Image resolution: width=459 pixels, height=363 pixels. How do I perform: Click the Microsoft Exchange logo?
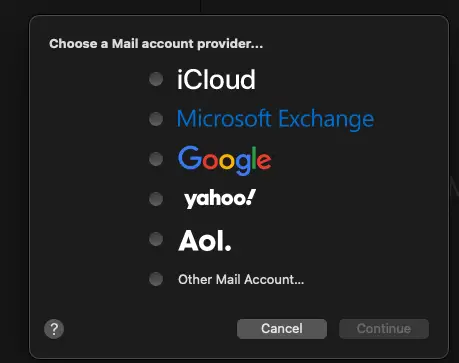click(x=275, y=119)
